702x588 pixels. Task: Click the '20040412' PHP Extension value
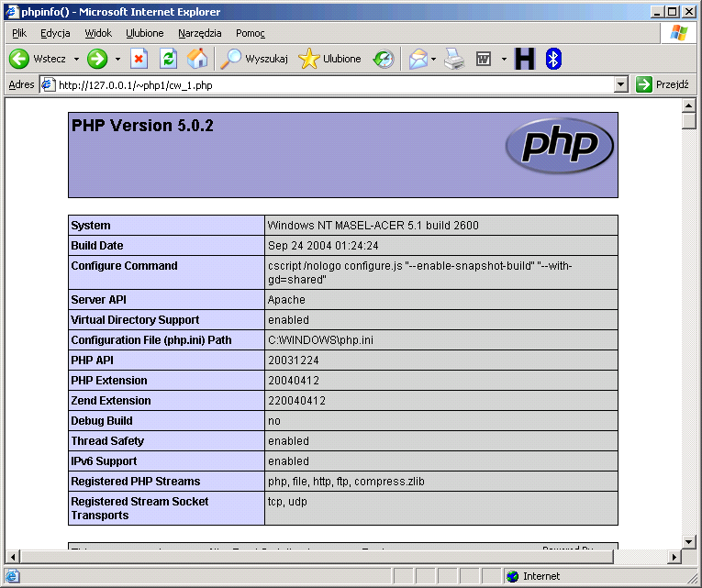pyautogui.click(x=294, y=381)
